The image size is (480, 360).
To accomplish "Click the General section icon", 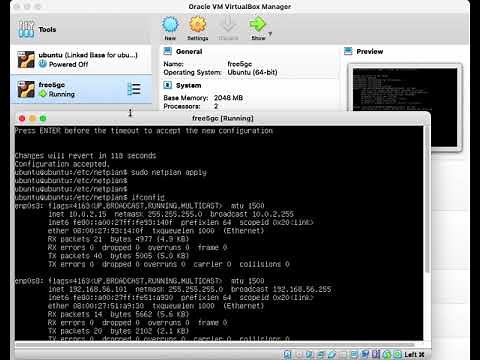I will coord(168,51).
